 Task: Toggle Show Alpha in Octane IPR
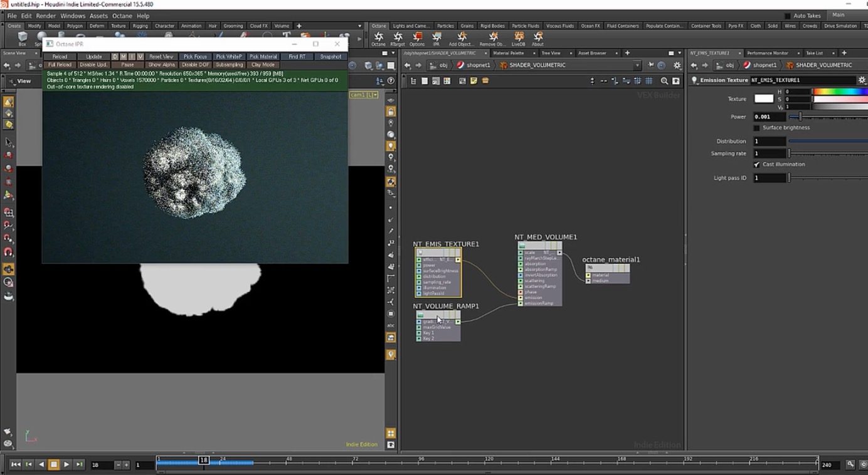tap(161, 65)
